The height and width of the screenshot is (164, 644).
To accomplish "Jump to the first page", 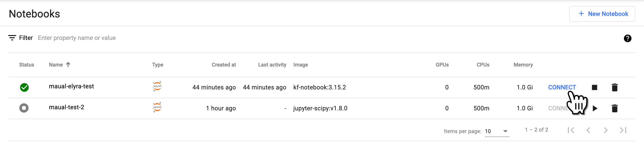I will (571, 130).
